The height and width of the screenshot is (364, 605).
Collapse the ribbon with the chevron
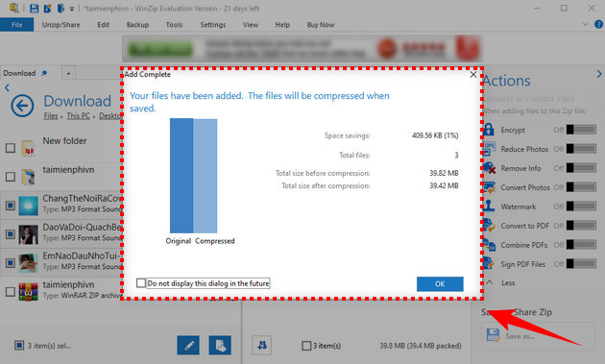tap(586, 24)
